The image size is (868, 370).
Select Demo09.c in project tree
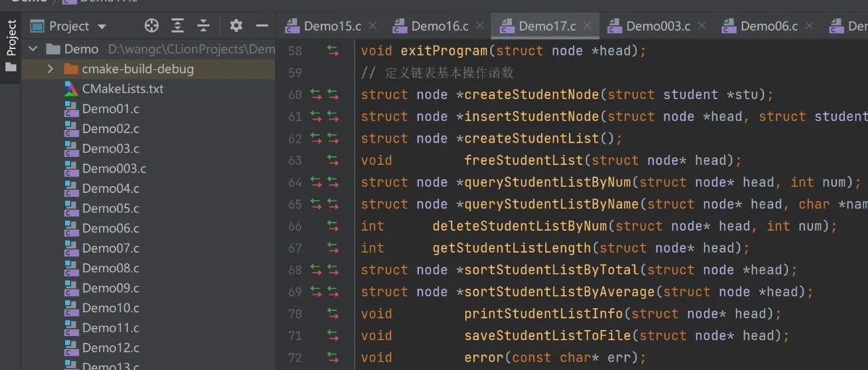[111, 288]
